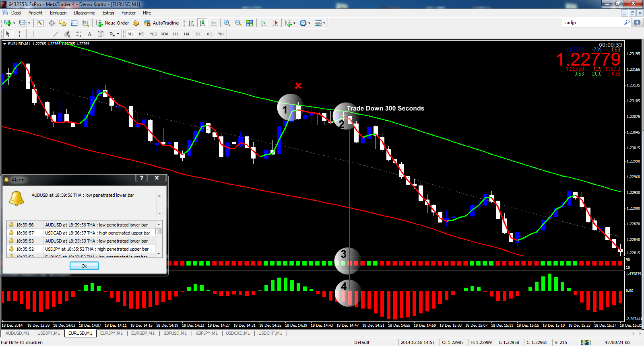The width and height of the screenshot is (644, 346).
Task: Close the Alarm dialog
Action: click(157, 178)
